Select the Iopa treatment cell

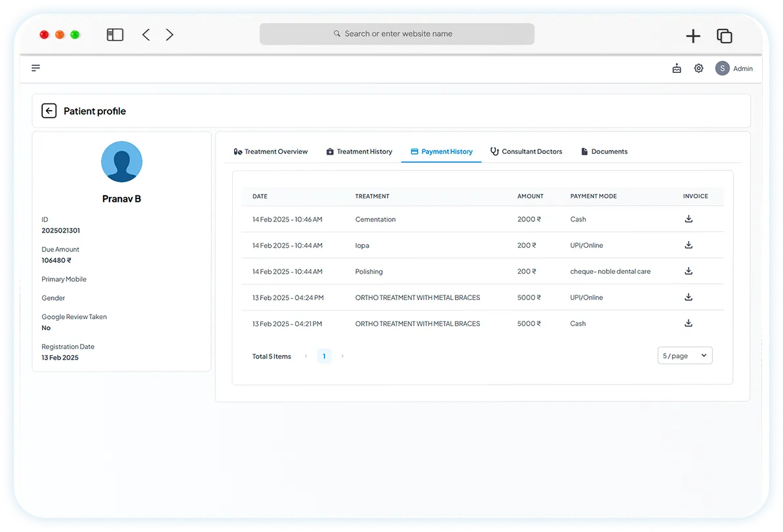click(362, 246)
